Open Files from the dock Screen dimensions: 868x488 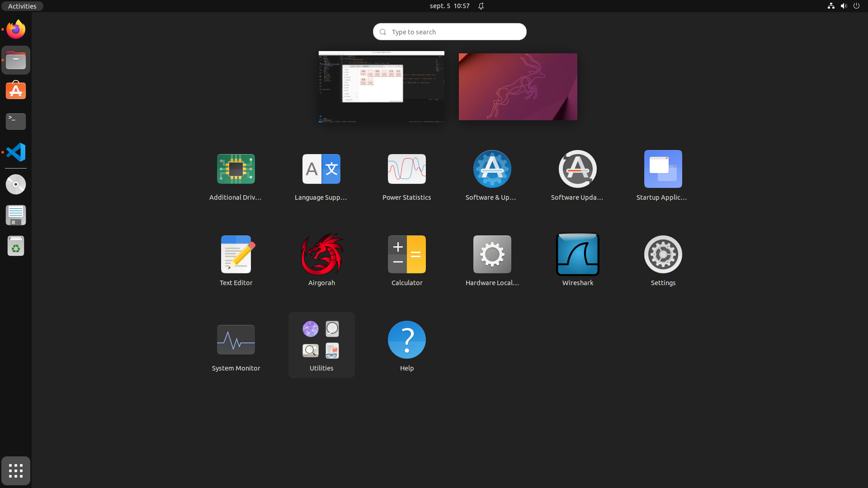pyautogui.click(x=16, y=60)
